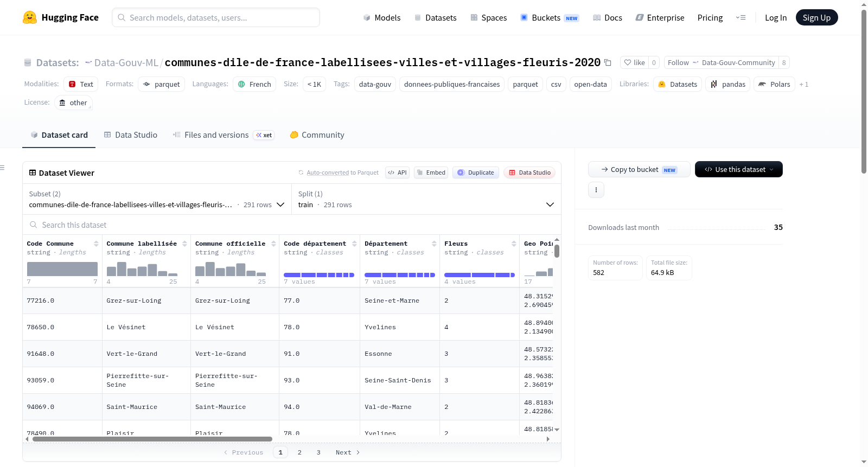
Task: Click the table's vertical scrollbar thumb
Action: [x=557, y=251]
